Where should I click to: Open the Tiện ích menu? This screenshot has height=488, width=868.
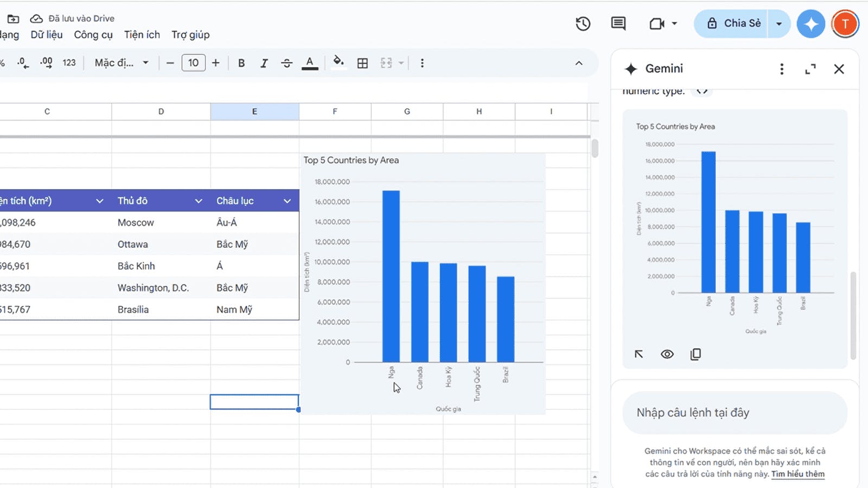[142, 35]
